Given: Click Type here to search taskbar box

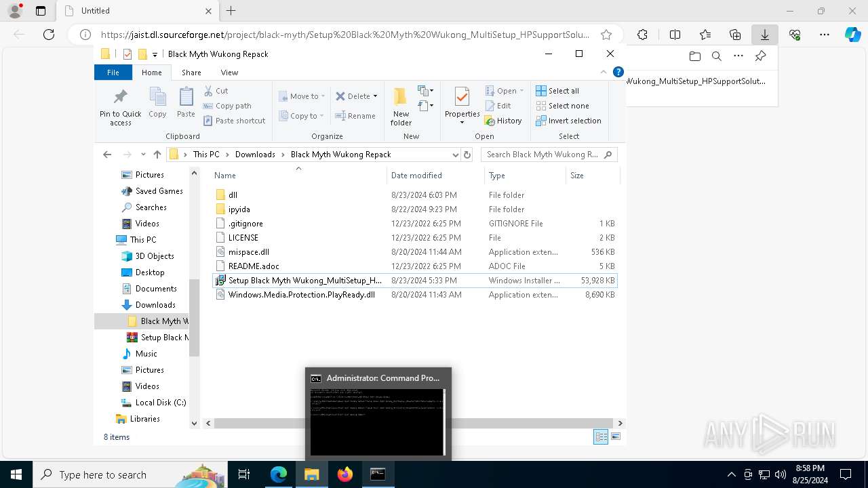Looking at the screenshot, I should 130,474.
